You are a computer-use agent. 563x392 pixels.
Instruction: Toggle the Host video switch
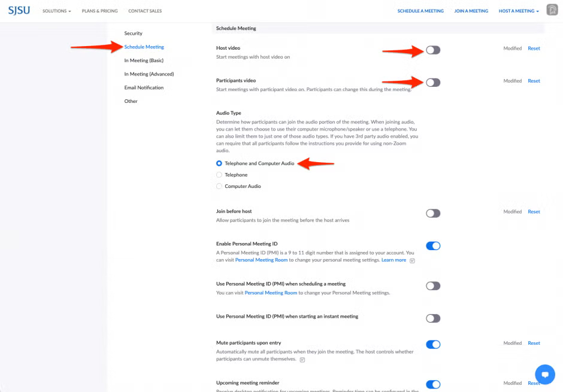coord(433,50)
